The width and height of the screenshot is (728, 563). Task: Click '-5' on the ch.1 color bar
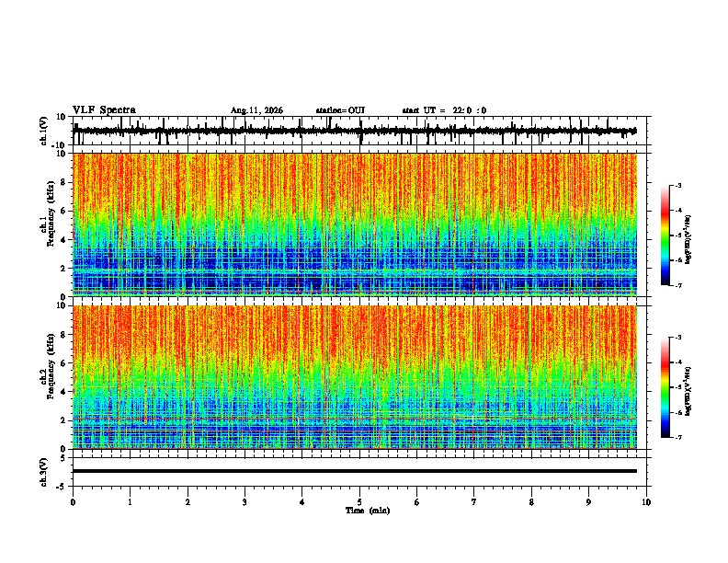pyautogui.click(x=678, y=236)
